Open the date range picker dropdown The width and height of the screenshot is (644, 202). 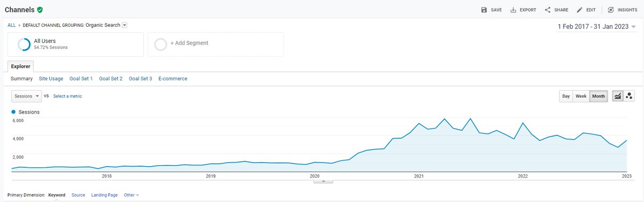tap(597, 26)
